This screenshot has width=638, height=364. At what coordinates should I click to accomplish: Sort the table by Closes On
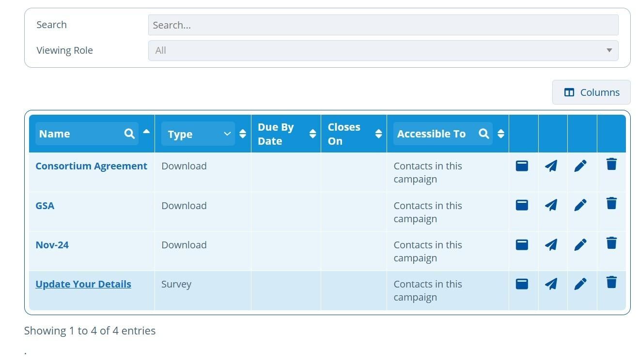379,134
